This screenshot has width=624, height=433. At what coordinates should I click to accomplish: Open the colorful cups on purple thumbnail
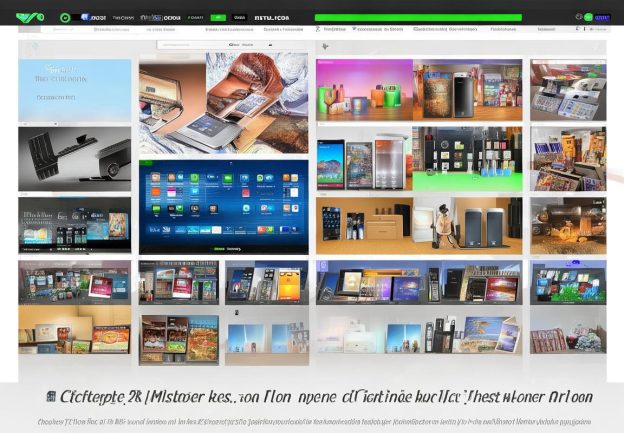pyautogui.click(x=364, y=90)
